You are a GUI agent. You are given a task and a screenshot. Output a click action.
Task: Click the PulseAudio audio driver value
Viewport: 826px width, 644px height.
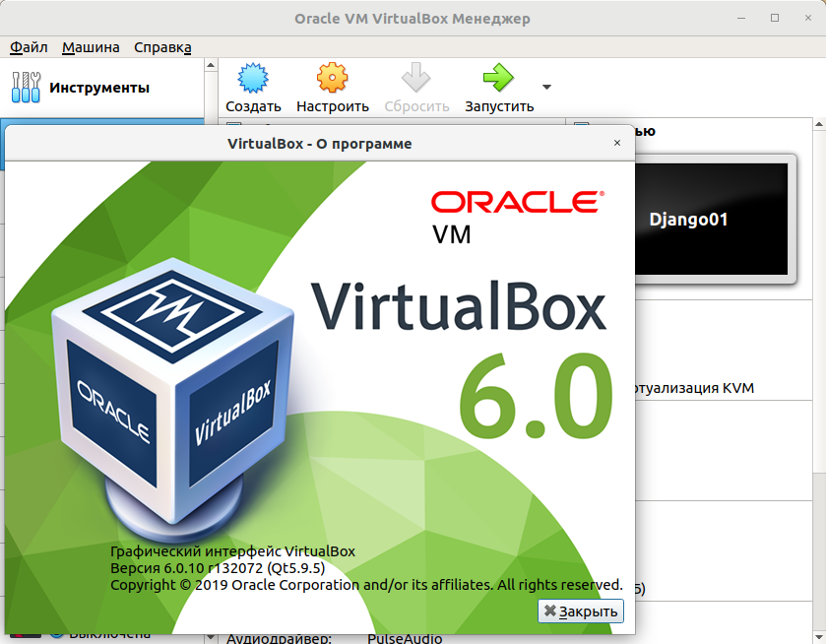405,638
